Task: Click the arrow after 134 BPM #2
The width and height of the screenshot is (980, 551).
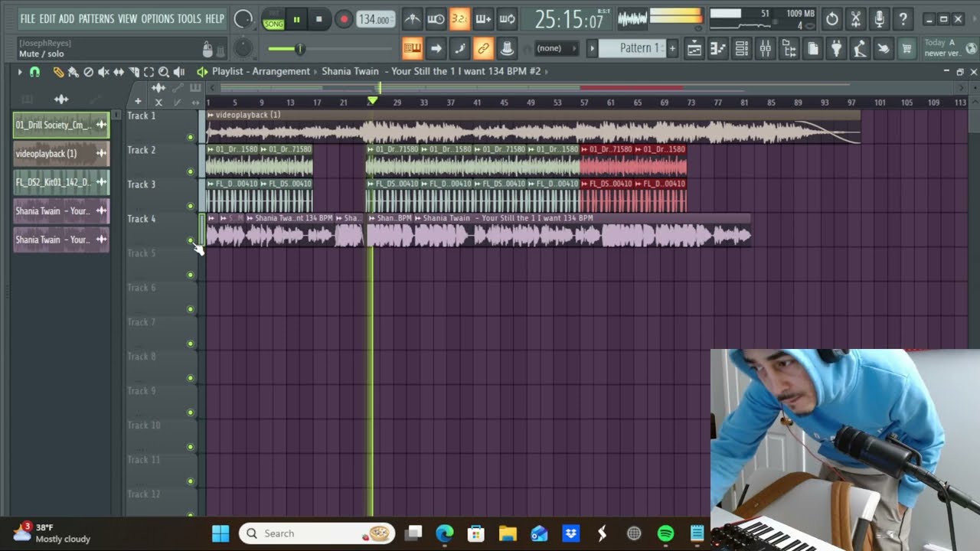Action: point(548,71)
